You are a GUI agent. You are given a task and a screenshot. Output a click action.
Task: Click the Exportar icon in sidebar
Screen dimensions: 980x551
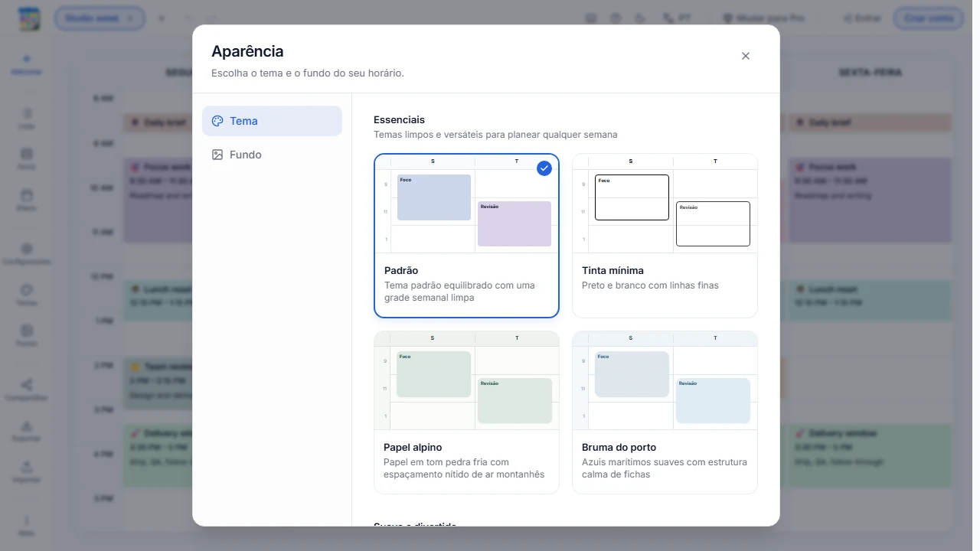point(27,431)
